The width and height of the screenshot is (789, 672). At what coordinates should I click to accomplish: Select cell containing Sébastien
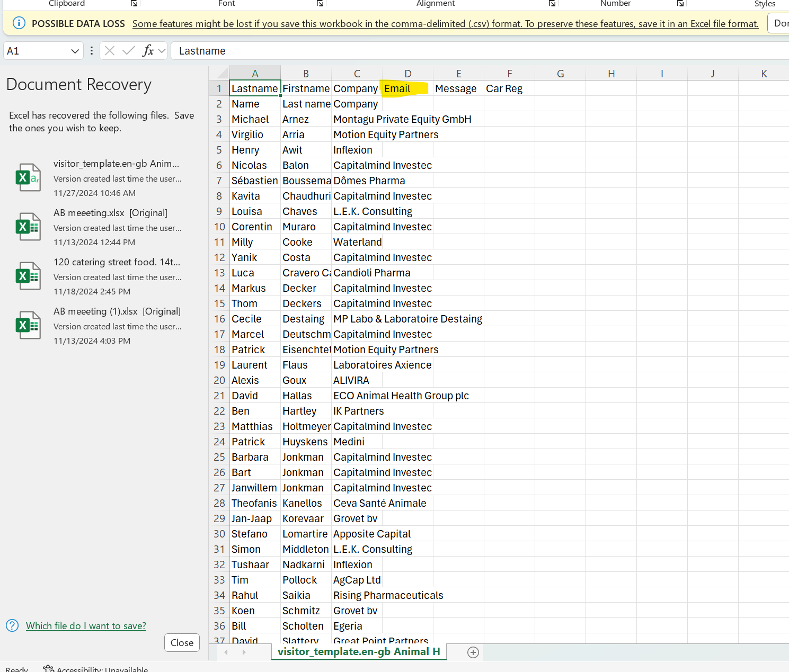click(x=255, y=181)
